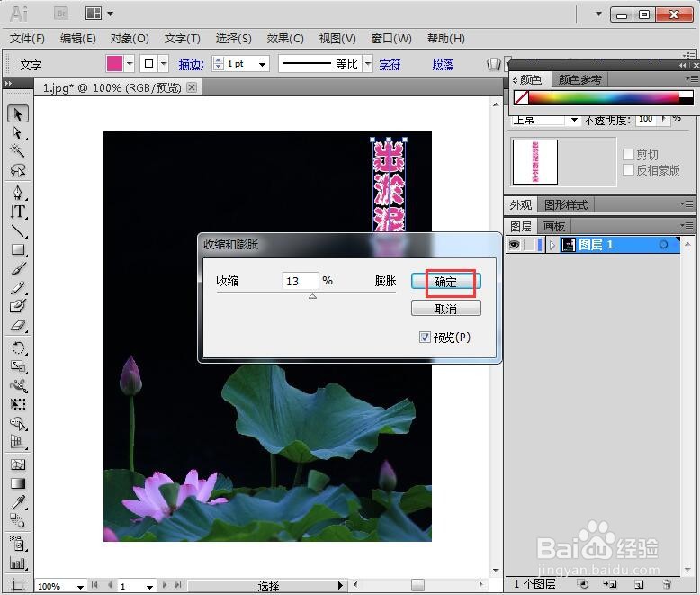Image resolution: width=700 pixels, height=595 pixels.
Task: Select the Blend tool
Action: pos(18,520)
